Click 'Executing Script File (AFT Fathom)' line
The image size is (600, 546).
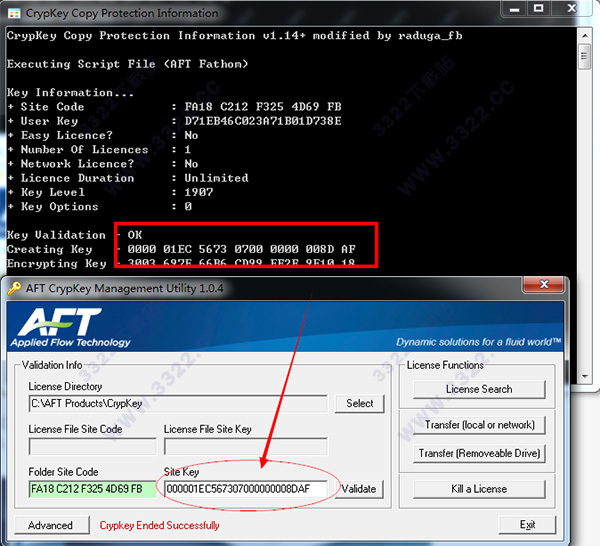click(x=127, y=64)
